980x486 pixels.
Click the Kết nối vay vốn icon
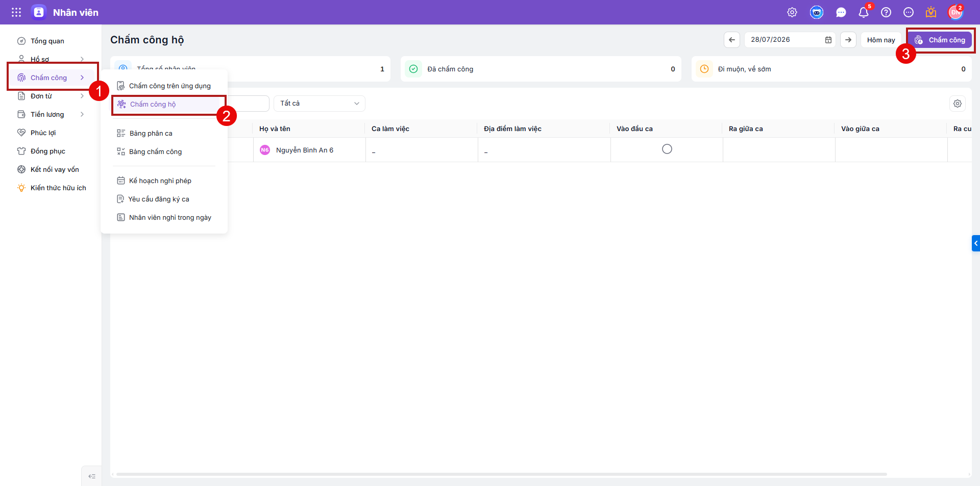point(21,169)
